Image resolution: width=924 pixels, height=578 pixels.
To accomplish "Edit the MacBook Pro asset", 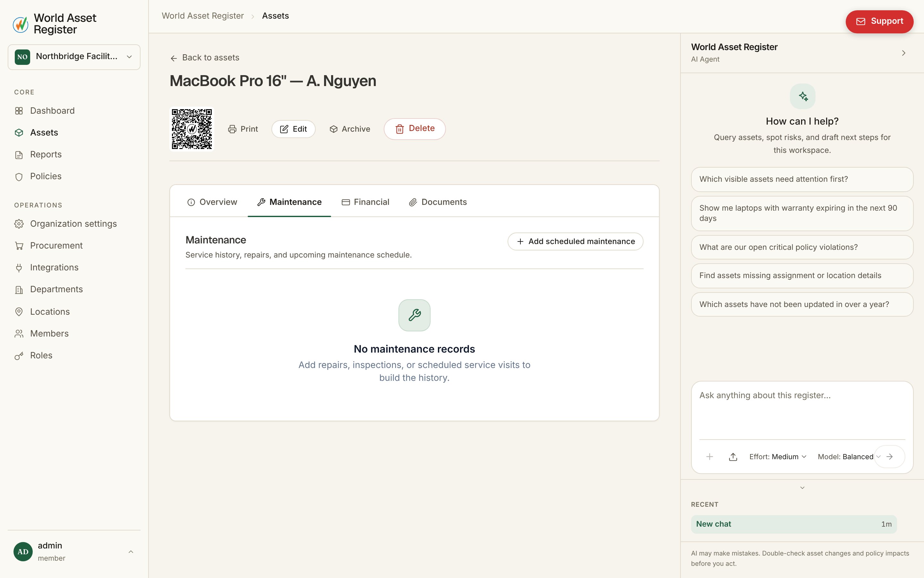I will [x=293, y=129].
